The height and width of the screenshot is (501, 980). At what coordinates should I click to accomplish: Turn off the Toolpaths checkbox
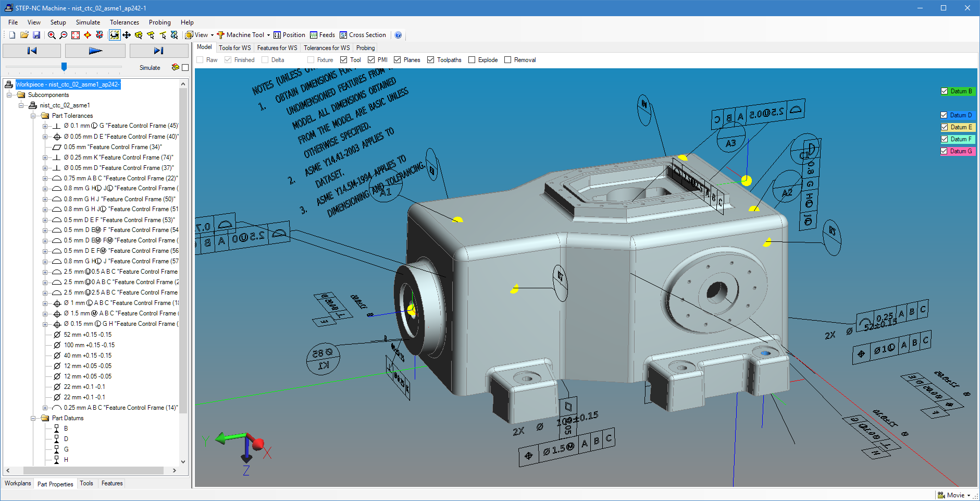(x=431, y=60)
